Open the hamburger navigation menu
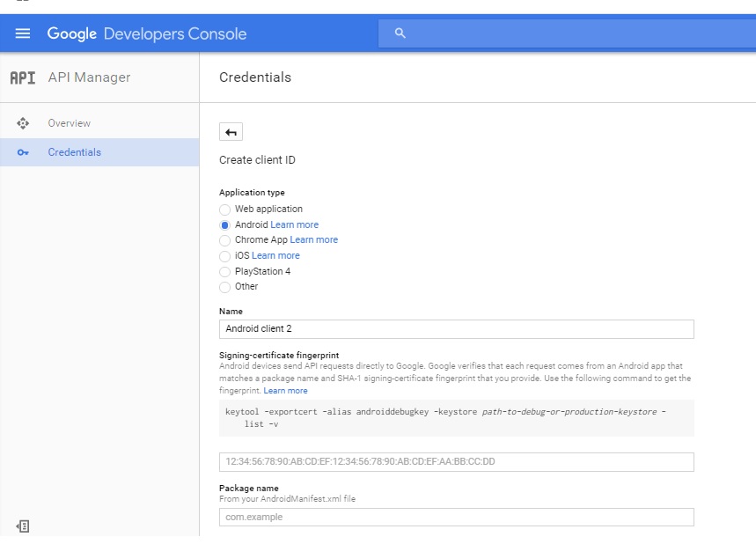The width and height of the screenshot is (756, 544). [x=23, y=33]
